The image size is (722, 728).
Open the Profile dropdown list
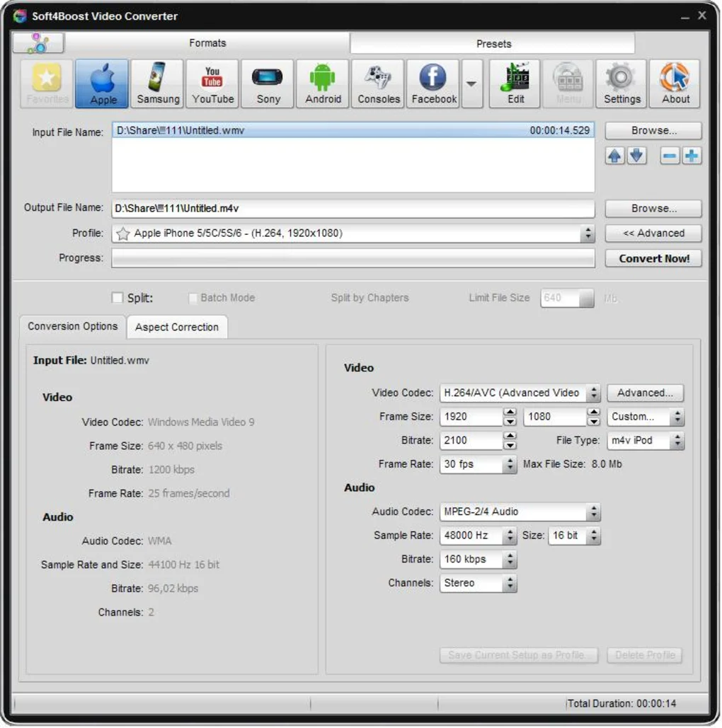pyautogui.click(x=588, y=233)
